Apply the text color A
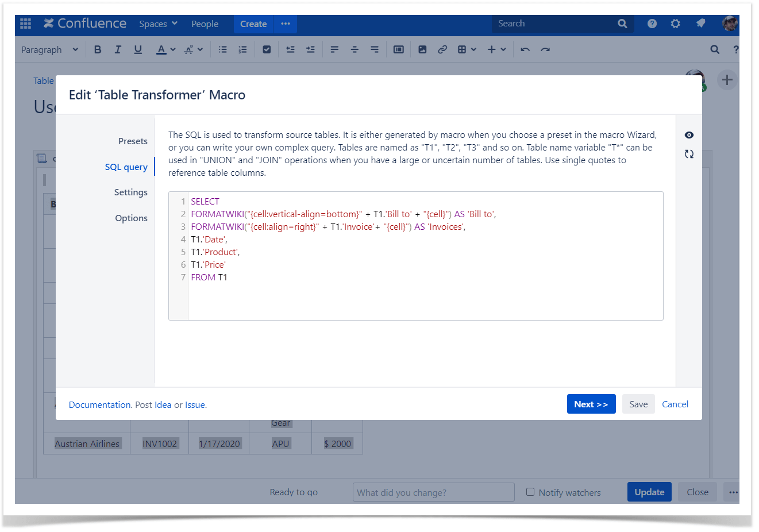 [161, 49]
